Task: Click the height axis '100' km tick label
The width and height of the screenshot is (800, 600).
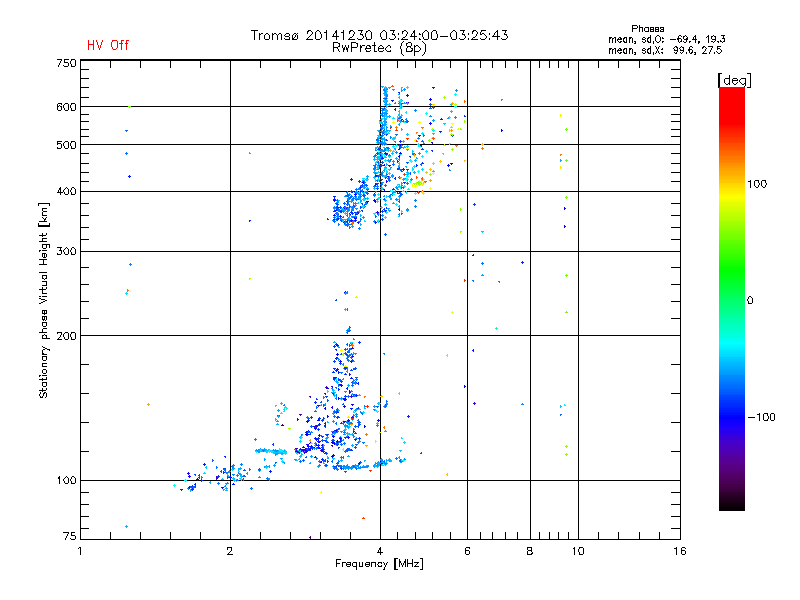Action: point(66,480)
